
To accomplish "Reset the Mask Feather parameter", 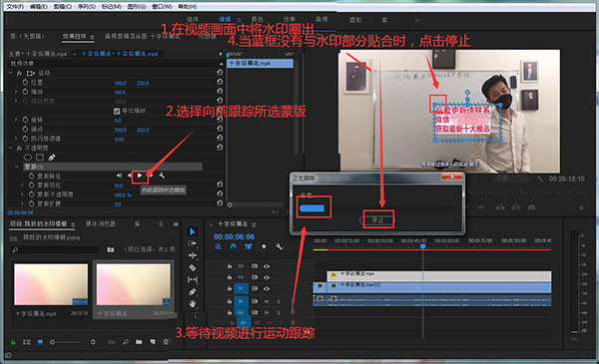I will [220, 184].
